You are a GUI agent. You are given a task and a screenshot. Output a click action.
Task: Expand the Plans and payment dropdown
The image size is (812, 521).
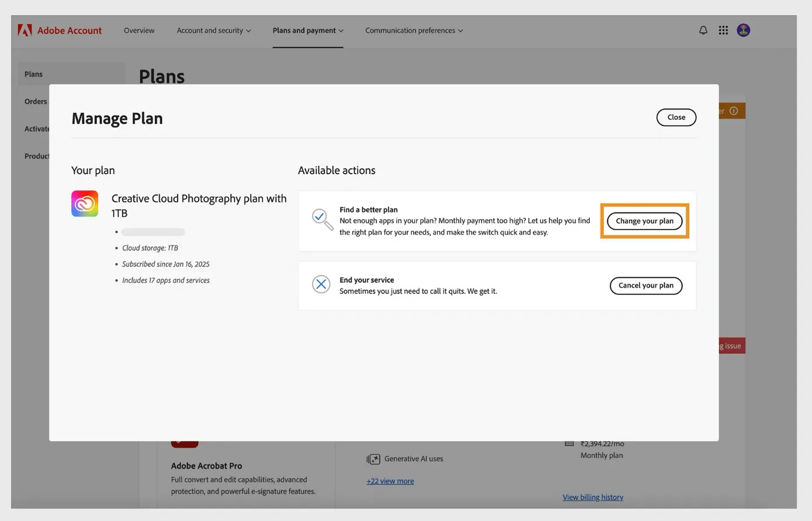click(x=307, y=30)
